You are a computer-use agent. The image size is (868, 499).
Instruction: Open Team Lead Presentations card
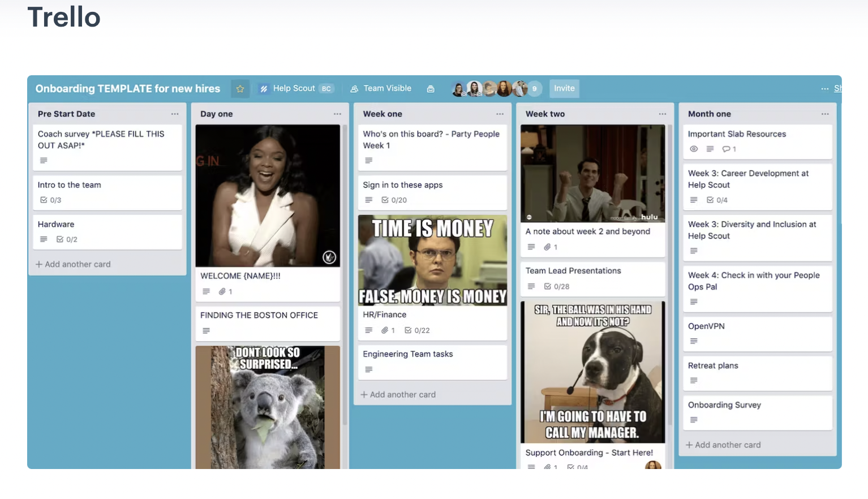(593, 279)
